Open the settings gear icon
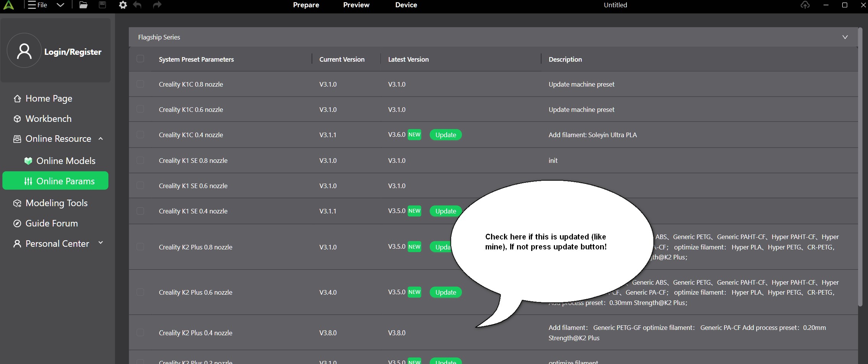Image resolution: width=868 pixels, height=364 pixels. pyautogui.click(x=122, y=5)
